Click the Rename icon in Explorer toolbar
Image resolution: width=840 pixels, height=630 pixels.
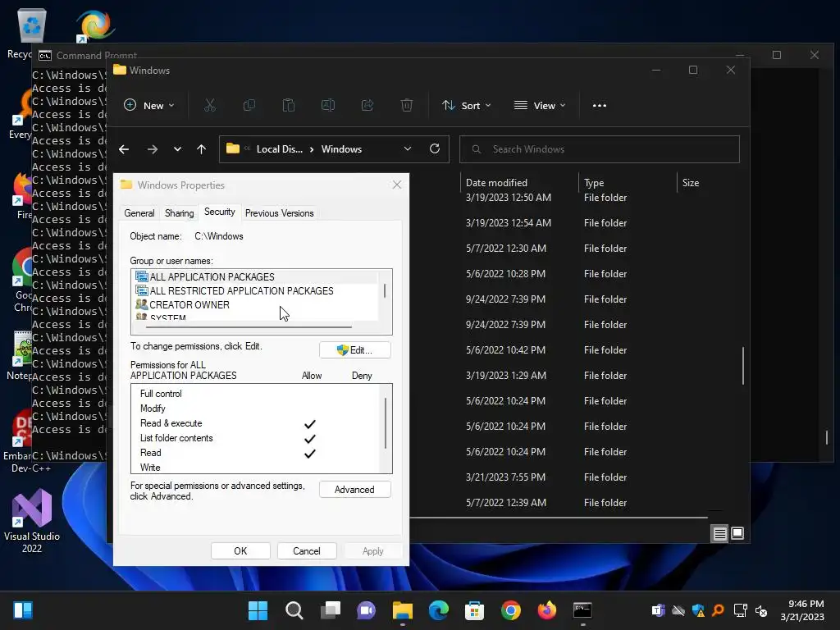[328, 106]
